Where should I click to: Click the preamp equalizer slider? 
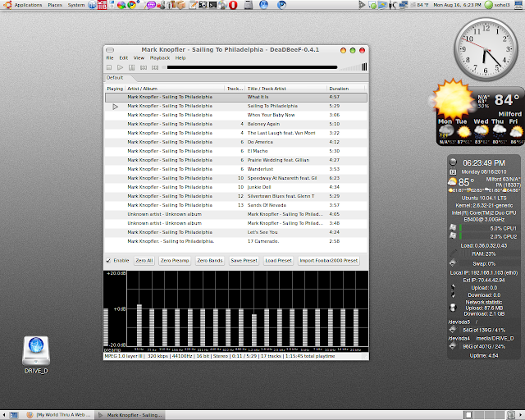(x=106, y=326)
